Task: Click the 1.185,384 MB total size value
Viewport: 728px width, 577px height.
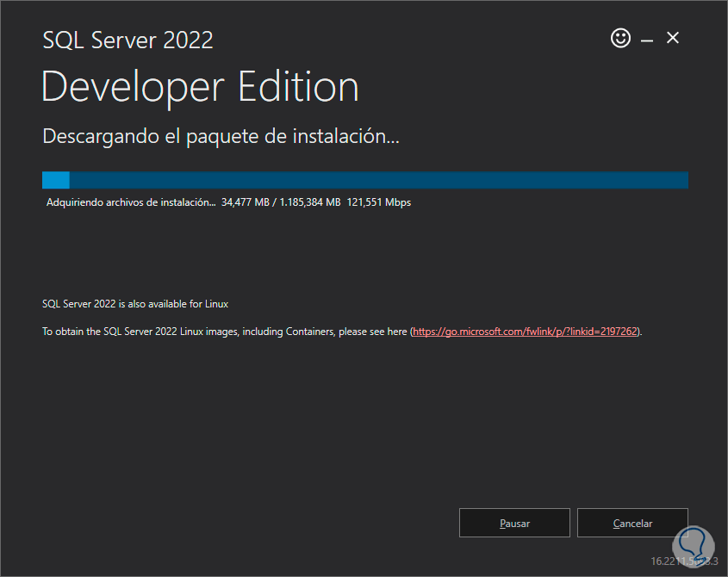Action: tap(312, 203)
